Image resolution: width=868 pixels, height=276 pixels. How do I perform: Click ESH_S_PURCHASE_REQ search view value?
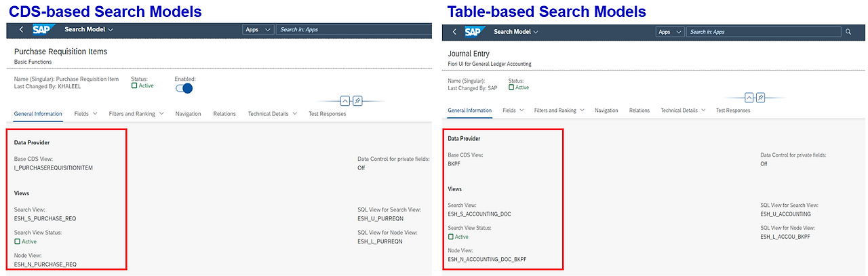pyautogui.click(x=45, y=218)
